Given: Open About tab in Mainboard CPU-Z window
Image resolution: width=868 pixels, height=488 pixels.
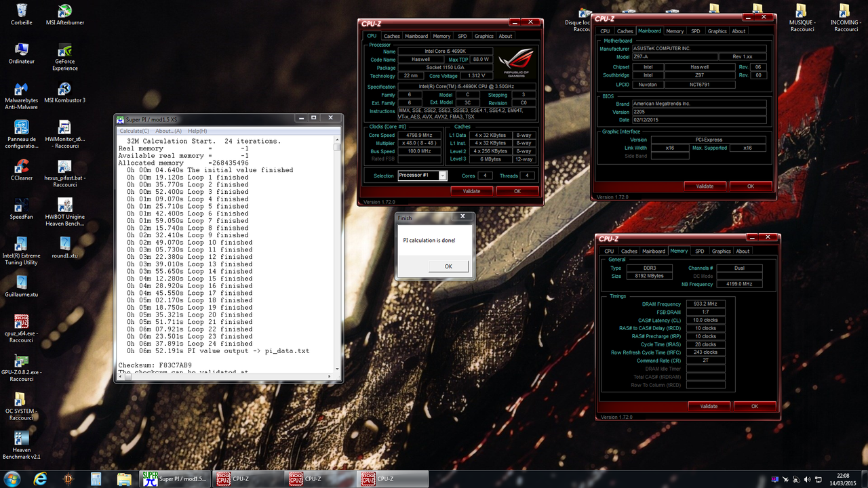Looking at the screenshot, I should 738,31.
